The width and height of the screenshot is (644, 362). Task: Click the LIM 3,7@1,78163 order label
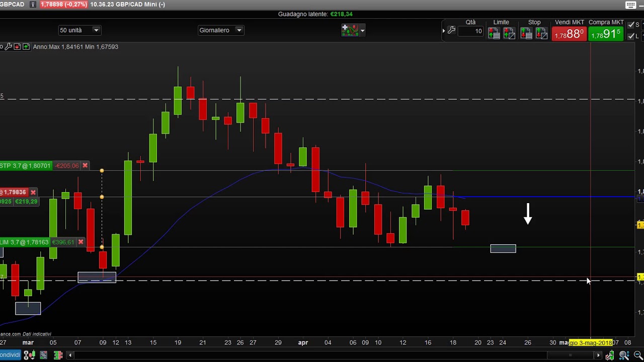(25, 242)
